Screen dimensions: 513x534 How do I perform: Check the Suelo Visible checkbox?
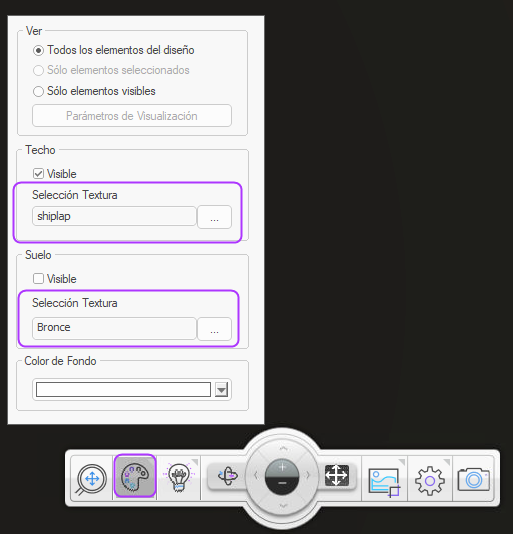pyautogui.click(x=38, y=279)
